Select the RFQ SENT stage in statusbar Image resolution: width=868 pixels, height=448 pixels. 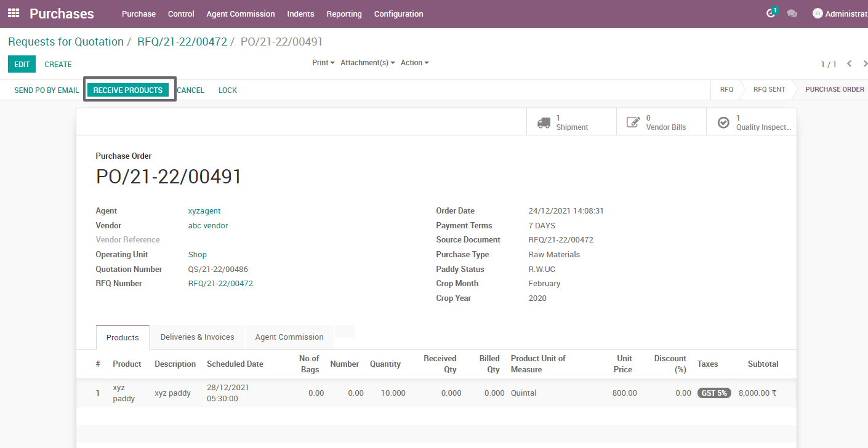point(768,89)
